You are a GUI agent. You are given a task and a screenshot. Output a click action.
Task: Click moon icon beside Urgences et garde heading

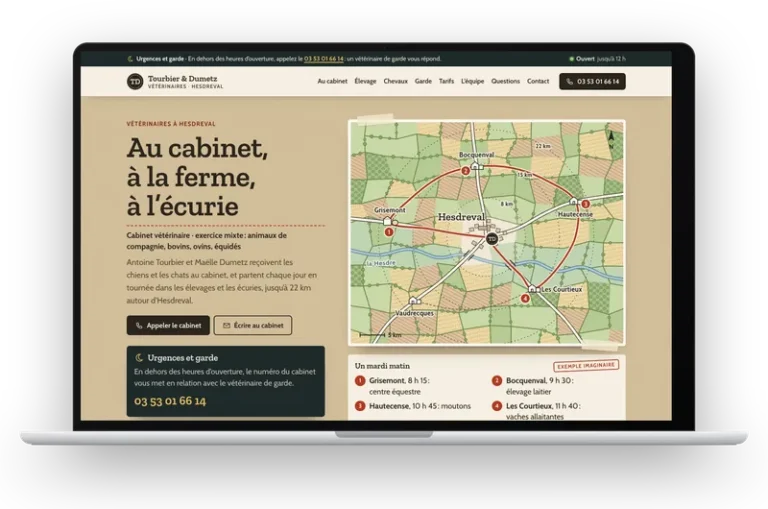pyautogui.click(x=139, y=358)
